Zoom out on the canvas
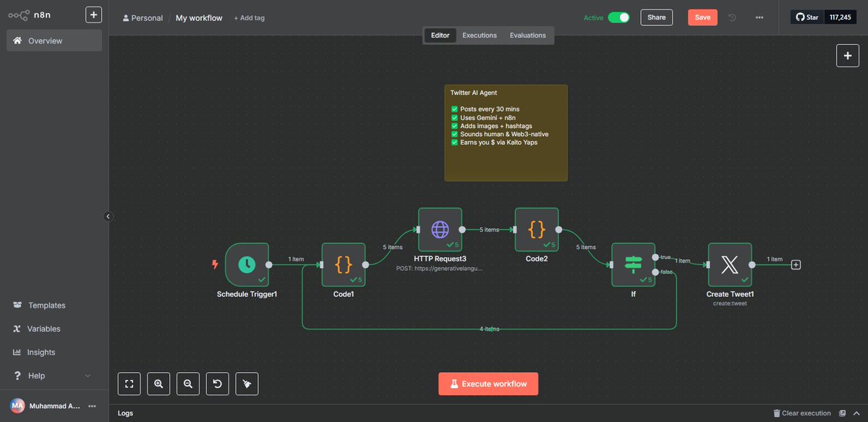The height and width of the screenshot is (422, 868). [x=188, y=384]
